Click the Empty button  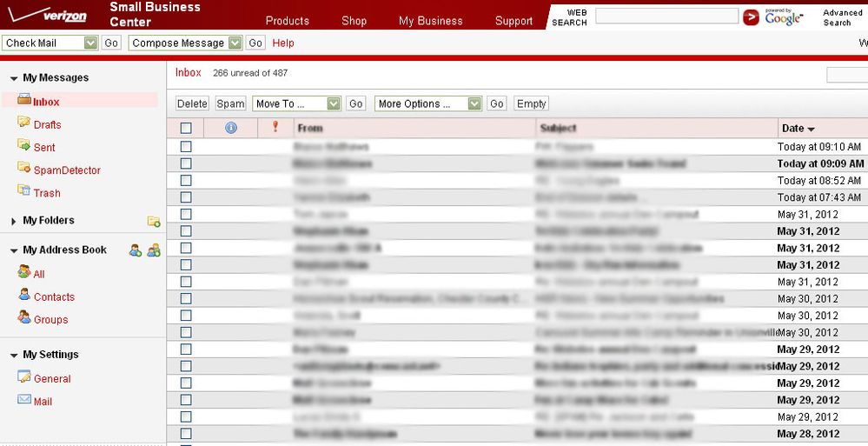532,103
